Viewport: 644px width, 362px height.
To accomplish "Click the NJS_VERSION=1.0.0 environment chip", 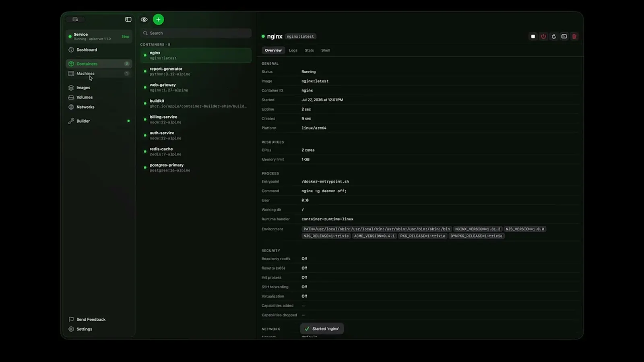I will pos(525,229).
